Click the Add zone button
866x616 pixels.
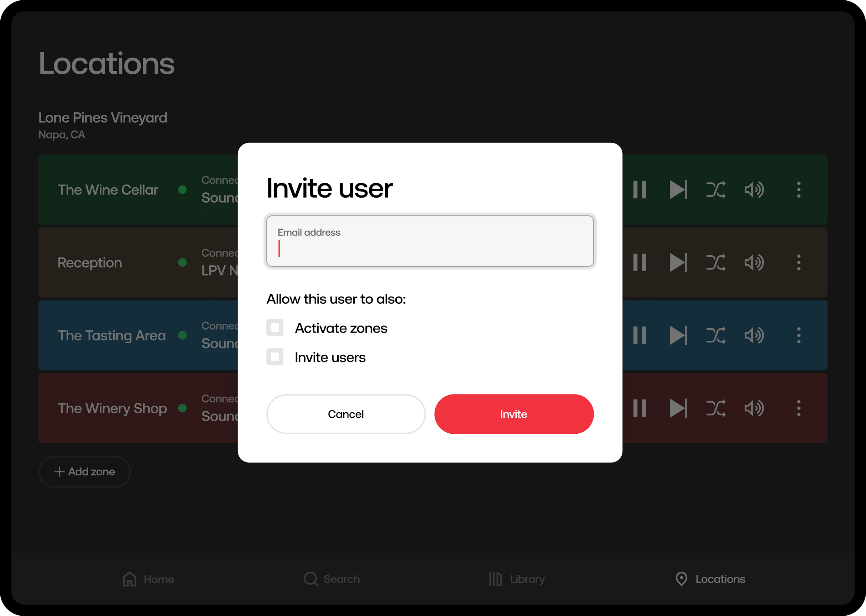coord(85,472)
